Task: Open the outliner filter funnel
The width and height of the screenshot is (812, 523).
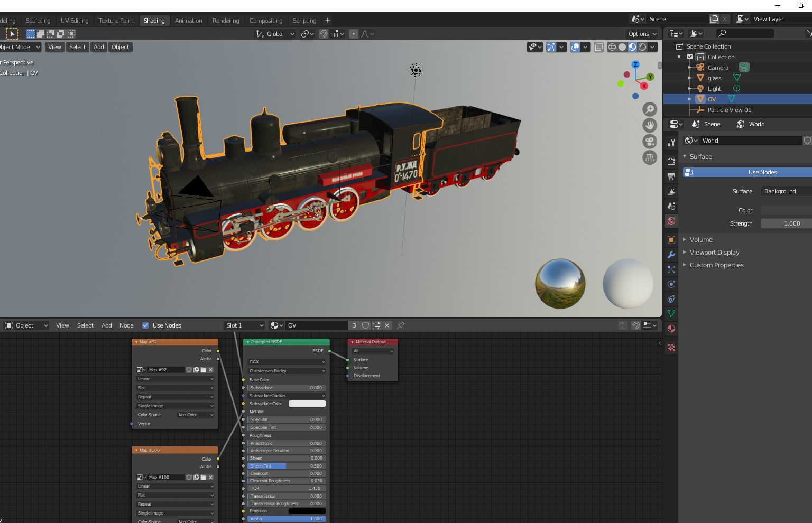Action: tap(809, 33)
